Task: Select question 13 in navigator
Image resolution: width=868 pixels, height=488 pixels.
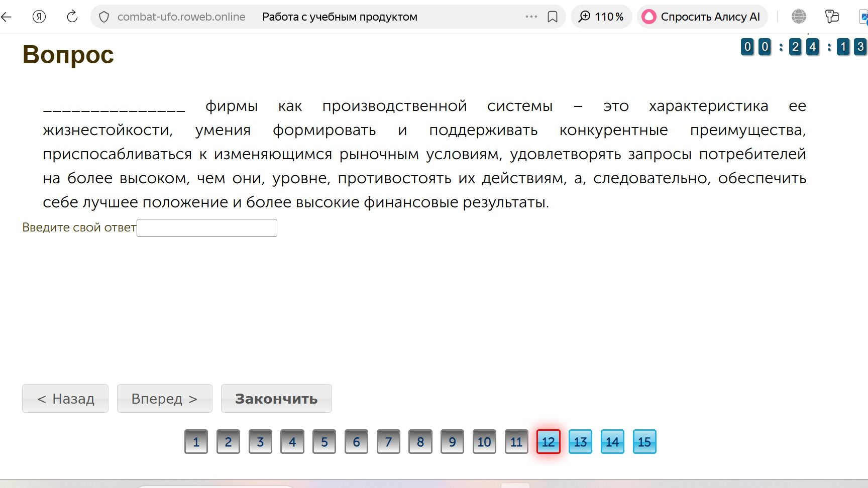Action: click(x=580, y=442)
